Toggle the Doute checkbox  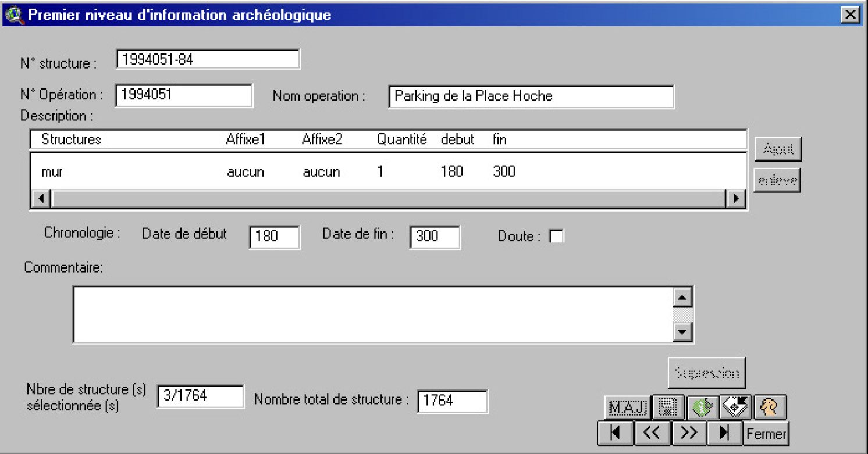557,237
